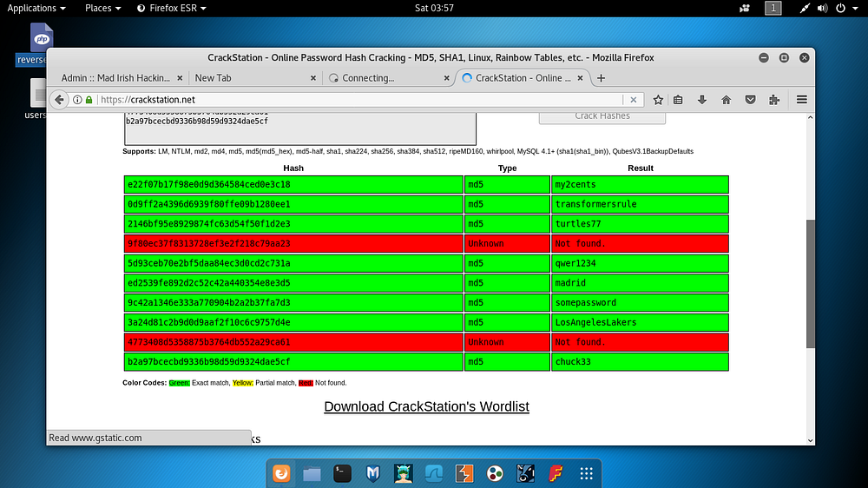Go to Firefox home page icon
868x488 pixels.
pyautogui.click(x=727, y=100)
